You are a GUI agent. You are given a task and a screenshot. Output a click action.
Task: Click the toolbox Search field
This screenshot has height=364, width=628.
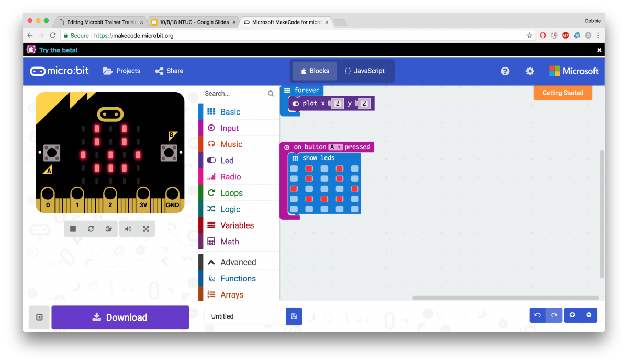tap(240, 94)
